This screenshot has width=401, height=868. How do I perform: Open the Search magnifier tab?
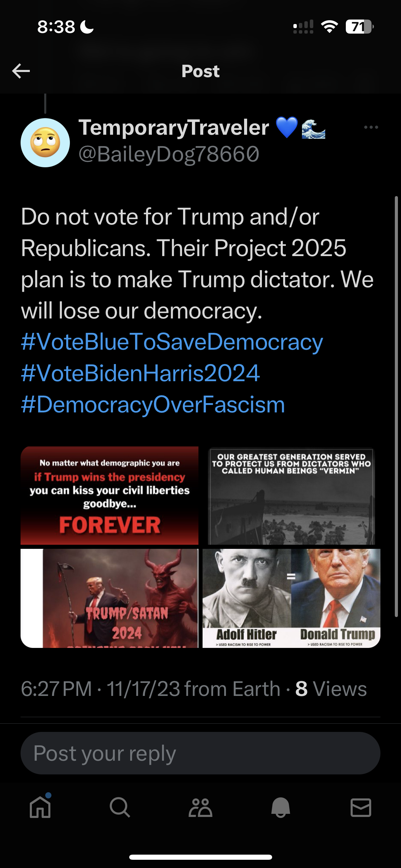point(120,807)
